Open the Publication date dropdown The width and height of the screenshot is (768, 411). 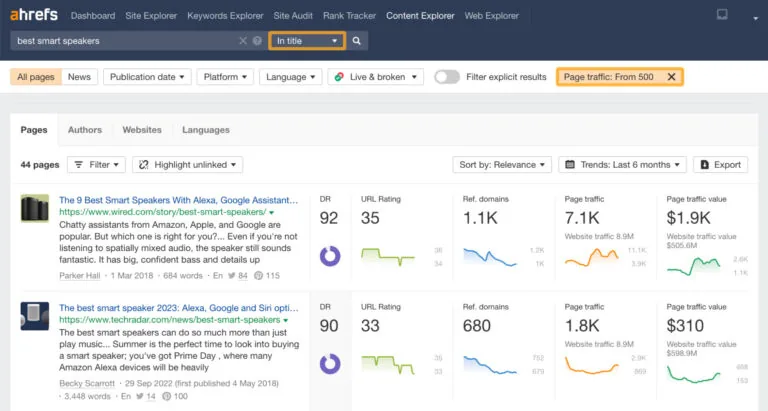click(x=147, y=77)
